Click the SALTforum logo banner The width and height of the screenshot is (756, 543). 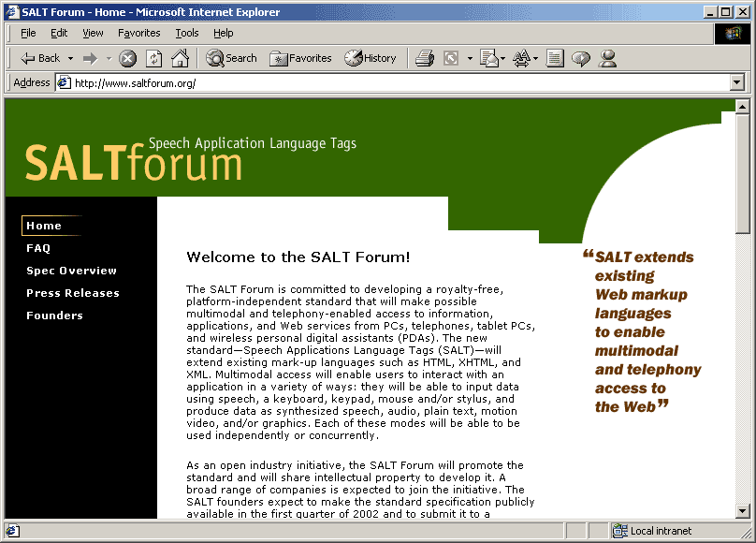[x=133, y=162]
